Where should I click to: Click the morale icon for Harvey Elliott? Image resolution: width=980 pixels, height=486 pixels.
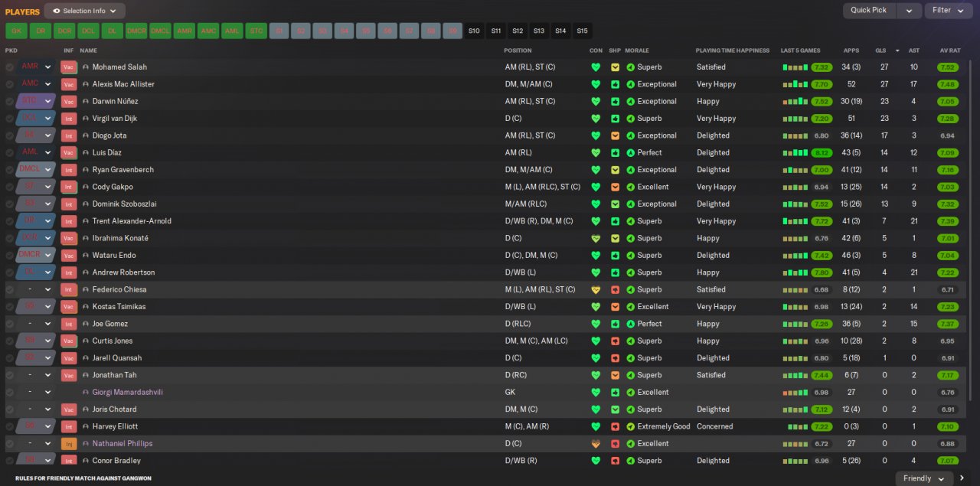630,427
